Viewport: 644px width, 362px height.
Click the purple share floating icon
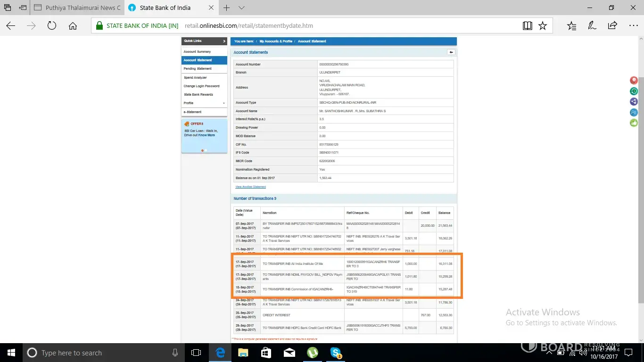[x=634, y=101]
